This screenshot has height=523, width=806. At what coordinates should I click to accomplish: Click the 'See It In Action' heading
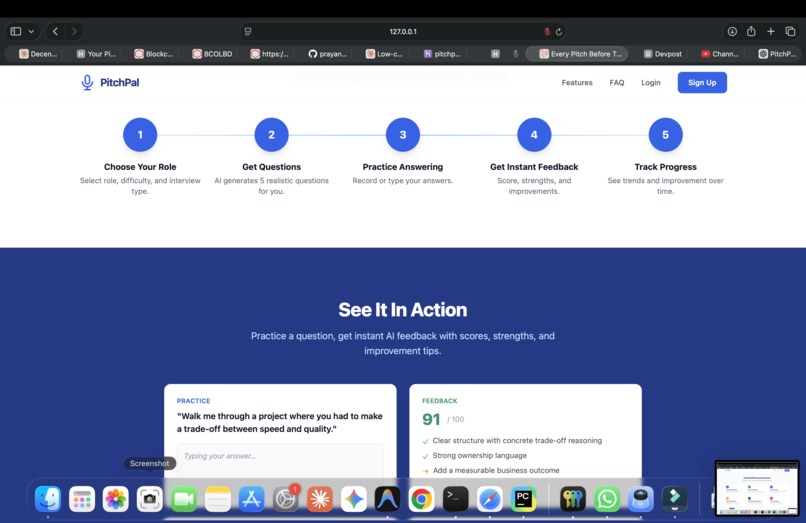(403, 310)
